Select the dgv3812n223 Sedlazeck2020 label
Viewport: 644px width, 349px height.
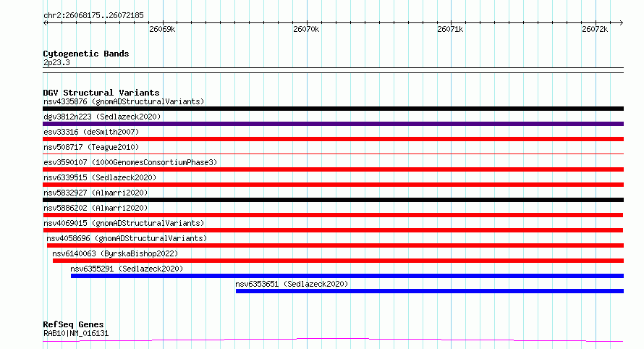(102, 117)
